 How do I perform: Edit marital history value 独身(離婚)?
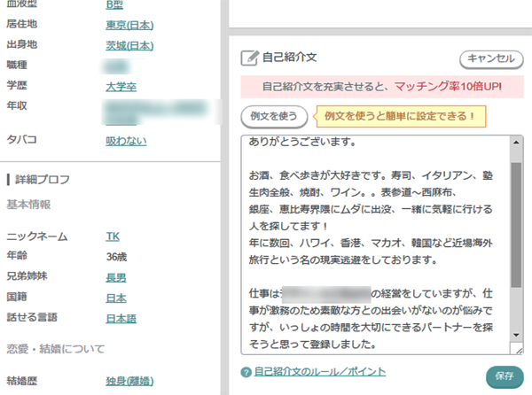129,381
